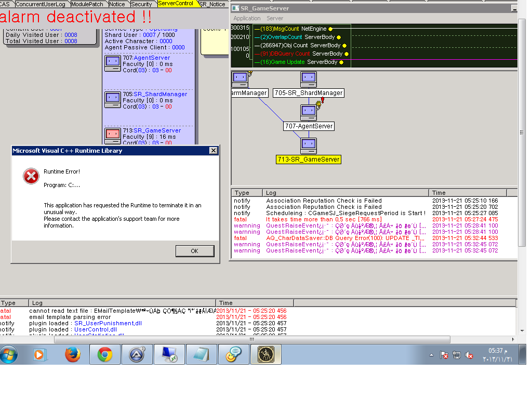This screenshot has height=399, width=532.
Task: Select the FarmManager node icon in diagram
Action: 240,79
